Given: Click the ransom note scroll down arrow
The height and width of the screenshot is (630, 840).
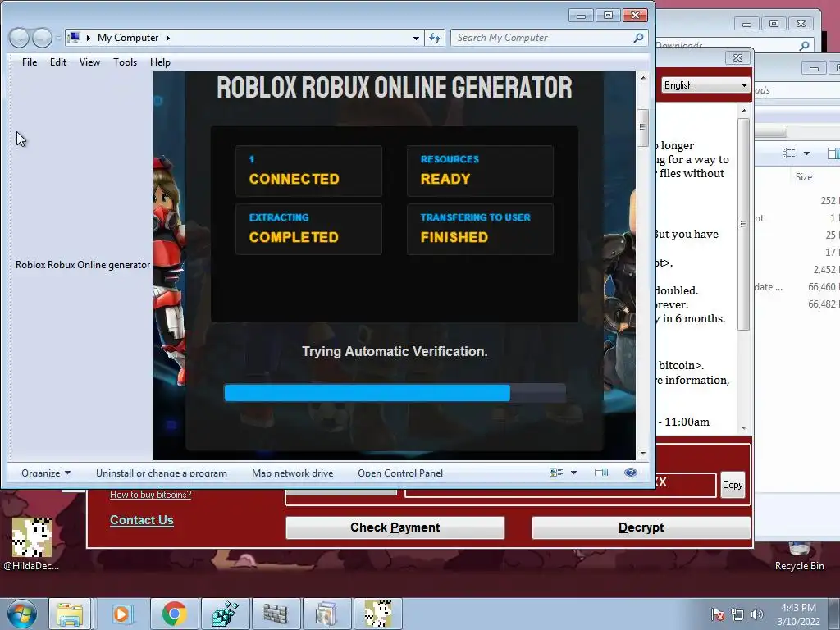Looking at the screenshot, I should click(x=743, y=428).
